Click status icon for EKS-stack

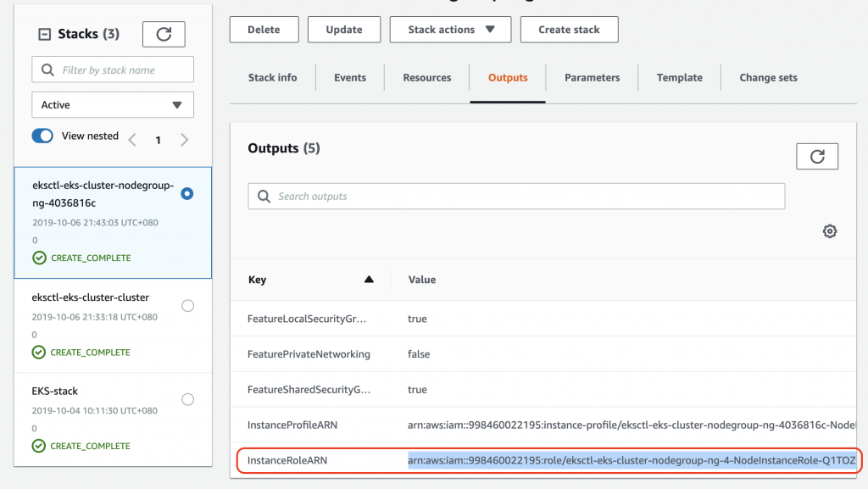[39, 446]
